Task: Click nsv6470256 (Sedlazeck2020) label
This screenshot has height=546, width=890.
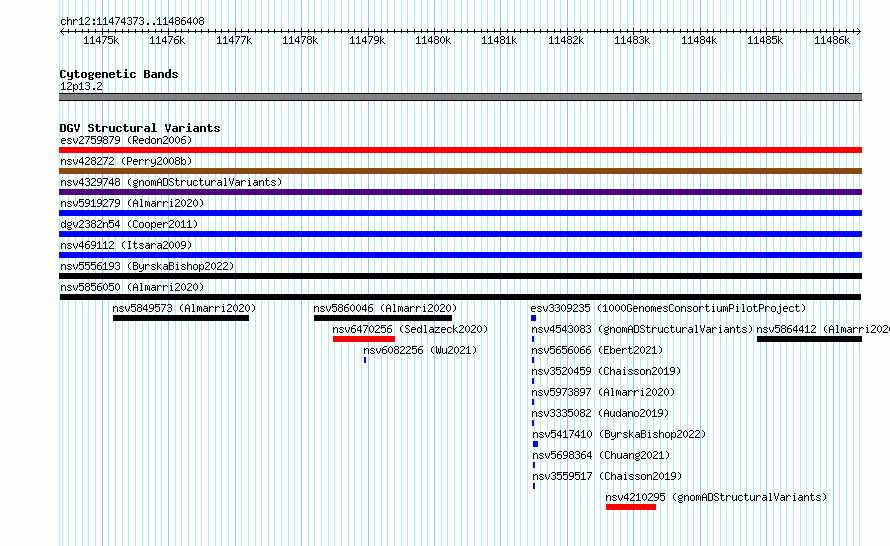Action: (410, 329)
